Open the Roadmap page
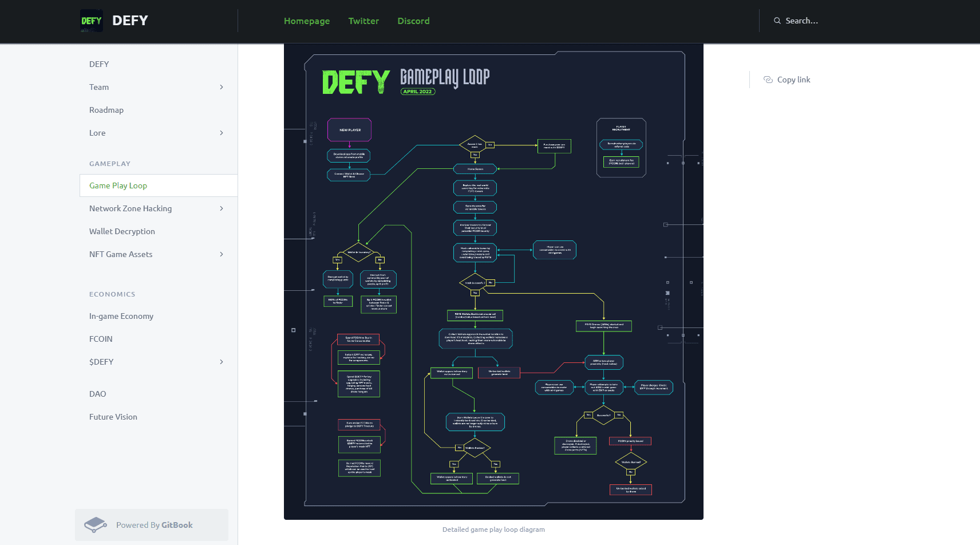Image resolution: width=980 pixels, height=545 pixels. coord(159,110)
